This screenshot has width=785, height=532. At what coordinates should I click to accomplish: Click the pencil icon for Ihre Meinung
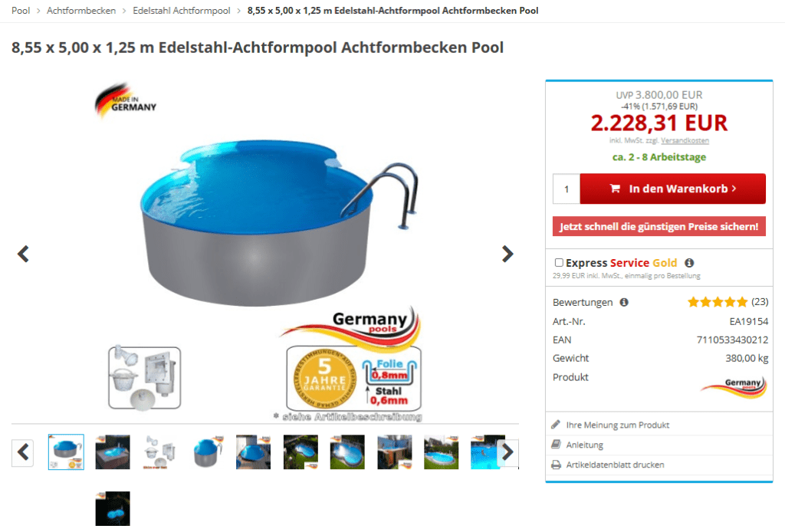(x=556, y=425)
